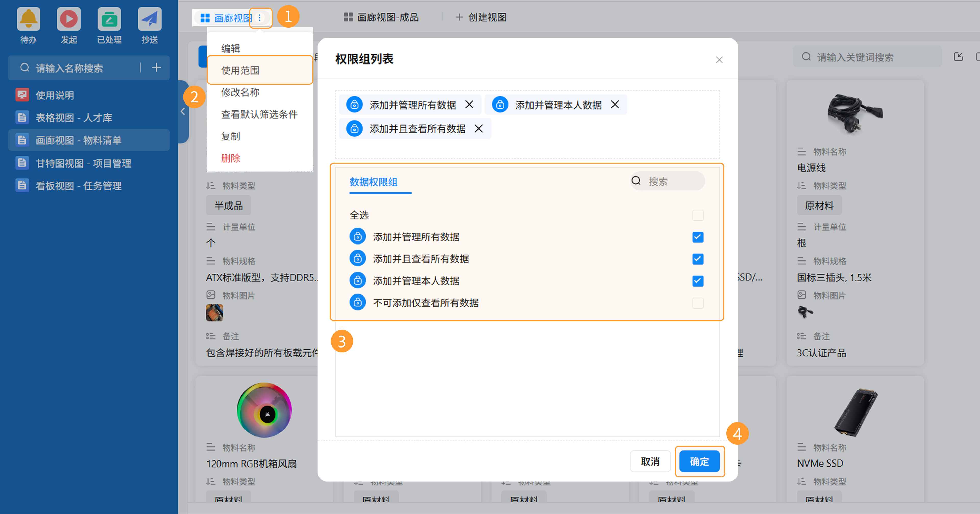980x514 pixels.
Task: Click the 待办 bell icon
Action: point(29,19)
